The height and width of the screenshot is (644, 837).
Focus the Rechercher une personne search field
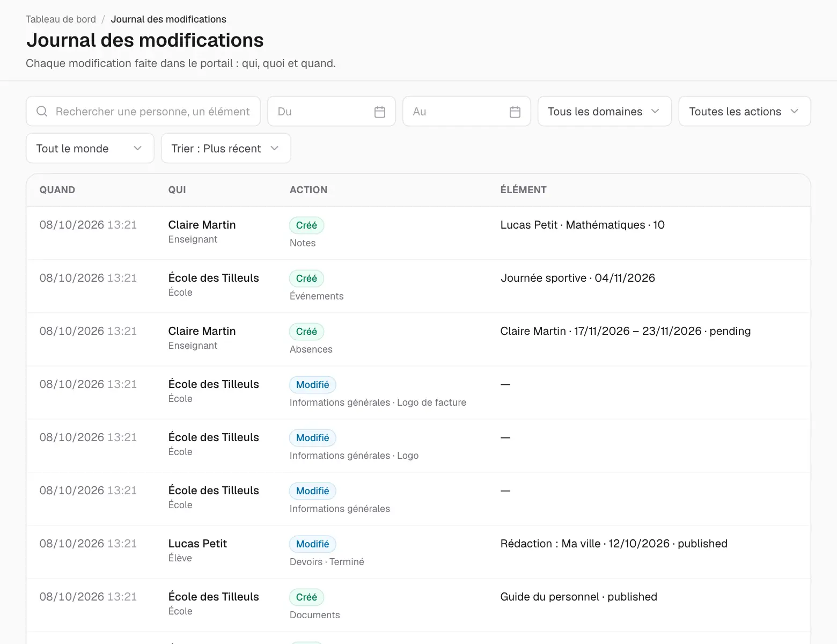coord(143,111)
